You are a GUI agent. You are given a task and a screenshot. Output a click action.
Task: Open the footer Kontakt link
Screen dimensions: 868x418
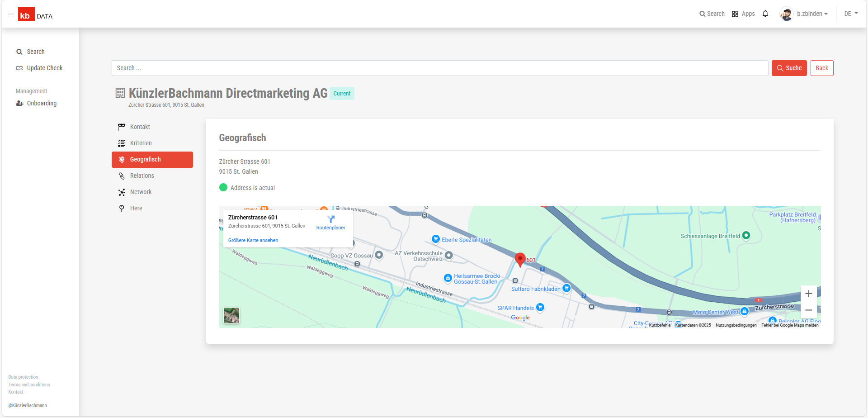(16, 392)
